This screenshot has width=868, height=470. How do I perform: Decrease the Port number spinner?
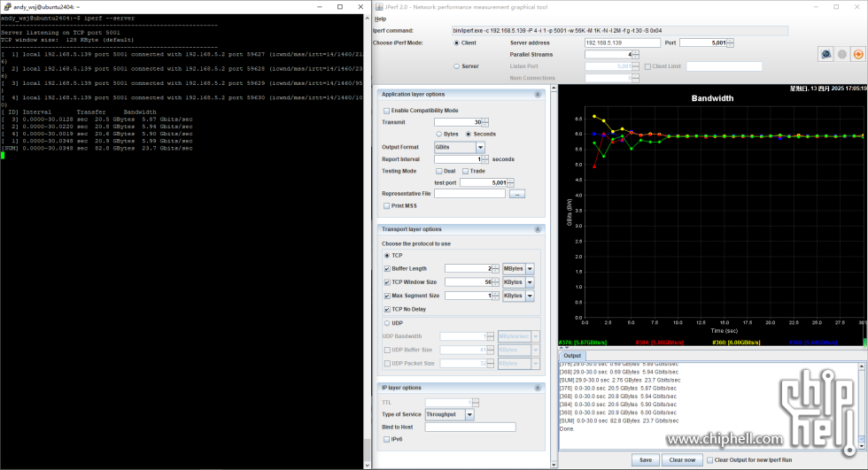click(730, 45)
